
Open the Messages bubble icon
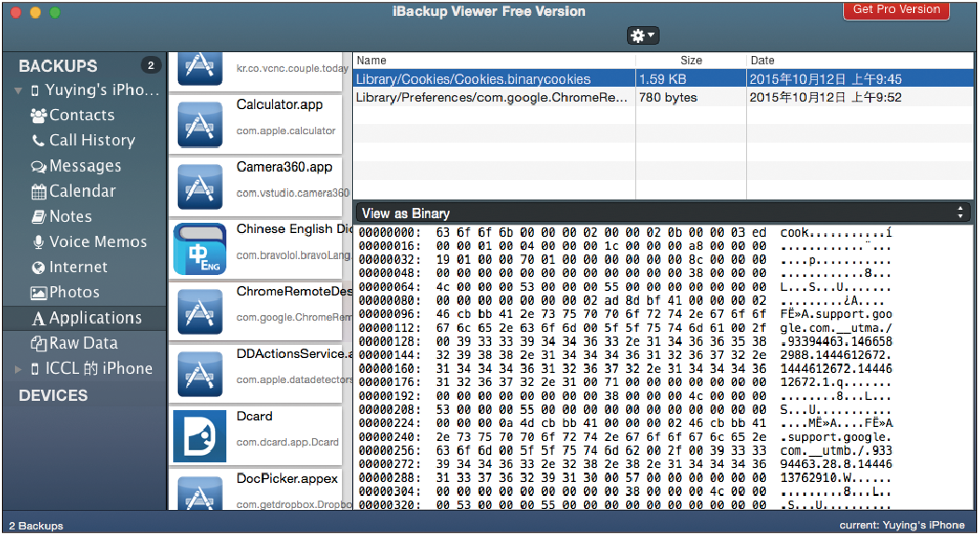click(x=39, y=166)
